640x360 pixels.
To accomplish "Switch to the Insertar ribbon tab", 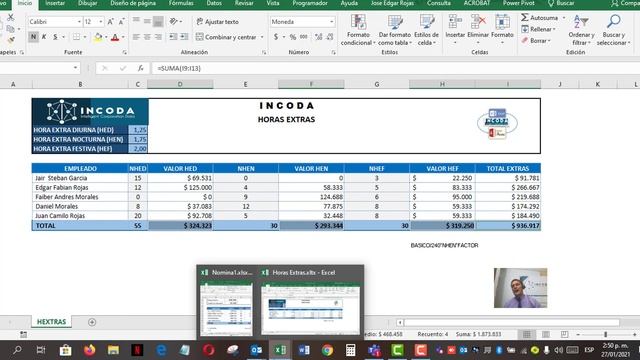I will pyautogui.click(x=55, y=3).
